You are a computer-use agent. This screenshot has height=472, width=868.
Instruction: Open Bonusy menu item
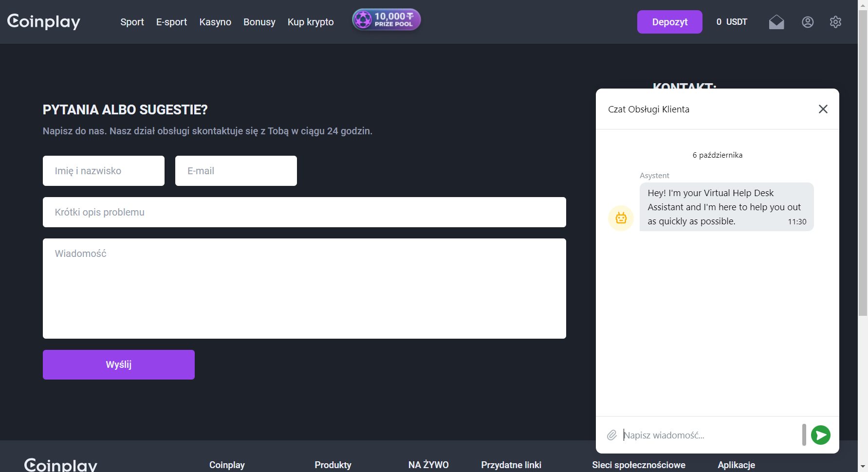click(259, 22)
